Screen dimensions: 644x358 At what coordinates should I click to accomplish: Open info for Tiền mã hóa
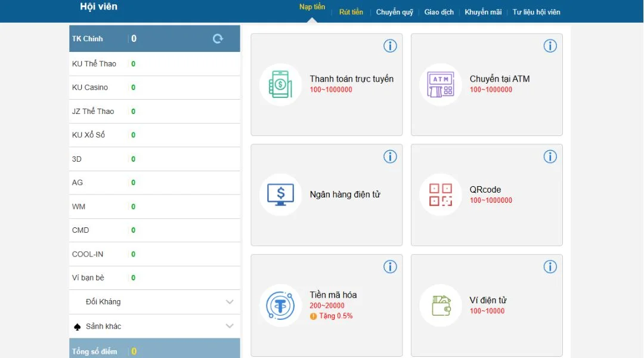pyautogui.click(x=390, y=267)
